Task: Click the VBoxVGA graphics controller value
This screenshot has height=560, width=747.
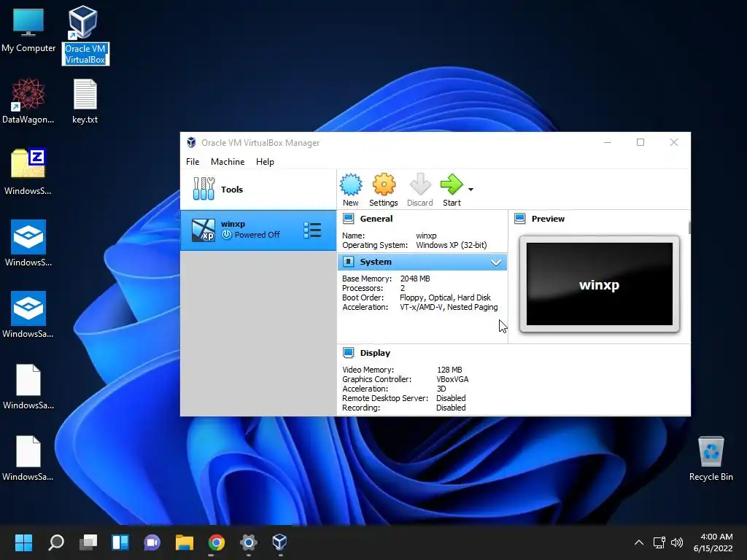Action: pos(452,379)
